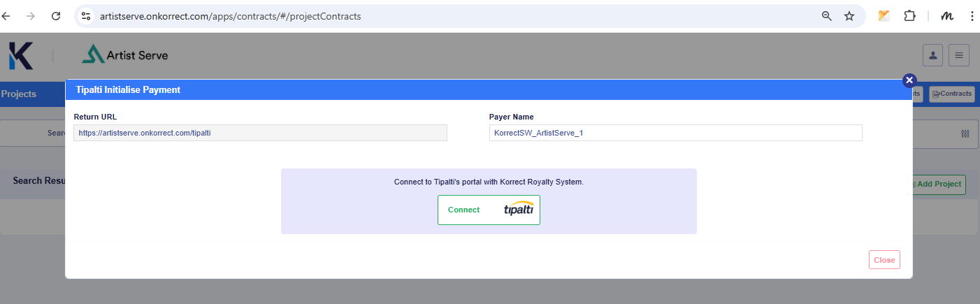The width and height of the screenshot is (980, 304).
Task: Click the Payer Name input field
Action: point(675,133)
